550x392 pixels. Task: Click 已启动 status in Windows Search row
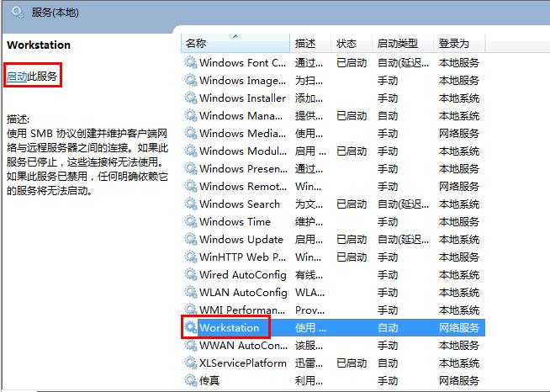click(352, 204)
